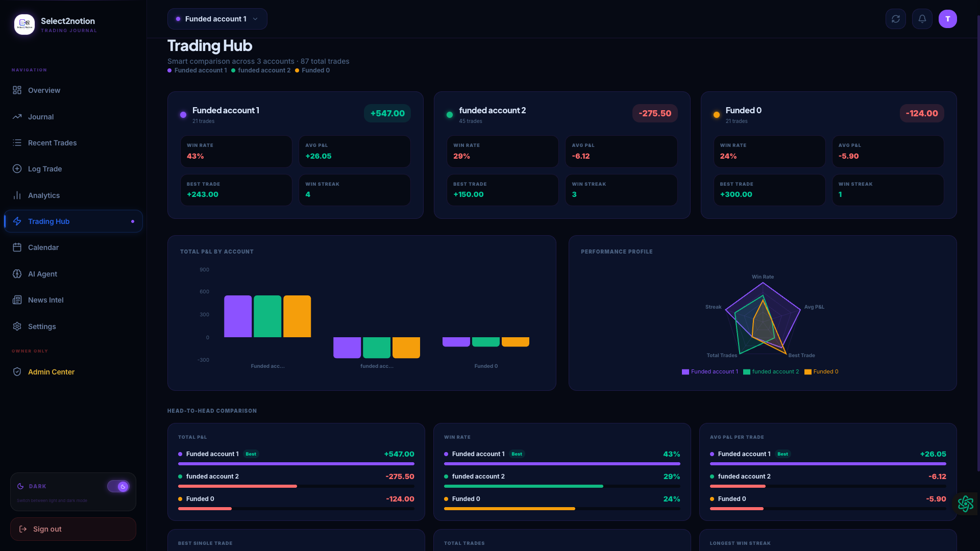
Task: Open the user profile avatar T
Action: (x=948, y=19)
